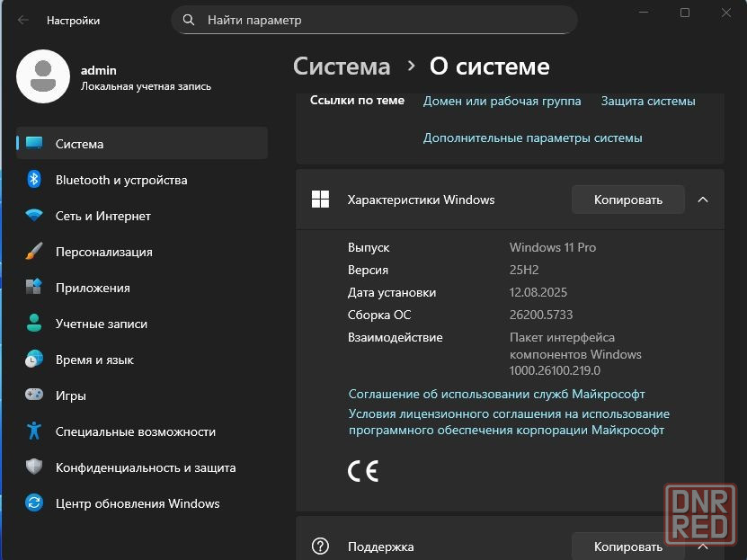Select the Приложения icon in sidebar
The image size is (747, 560).
[34, 288]
